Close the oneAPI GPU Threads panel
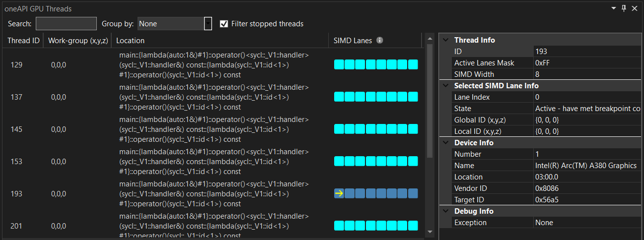 [635, 8]
